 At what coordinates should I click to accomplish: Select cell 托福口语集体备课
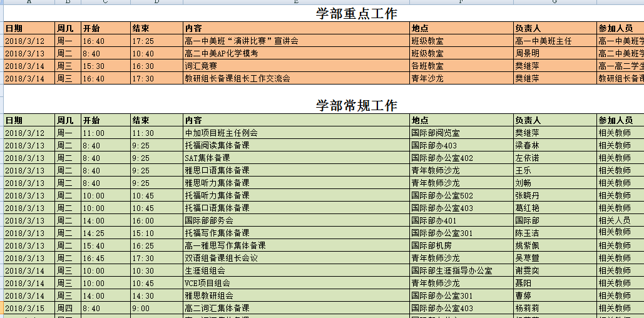pyautogui.click(x=297, y=208)
